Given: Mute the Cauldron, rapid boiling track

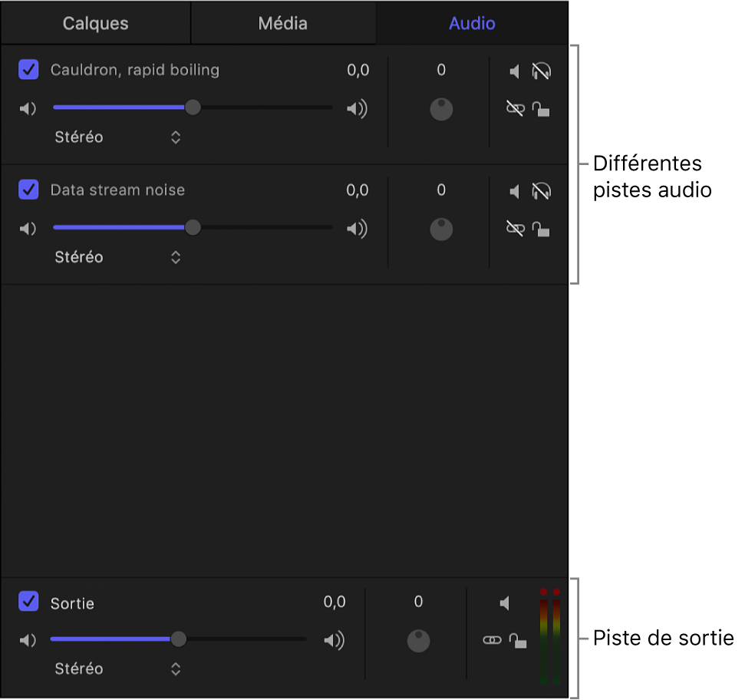Looking at the screenshot, I should coord(515,71).
